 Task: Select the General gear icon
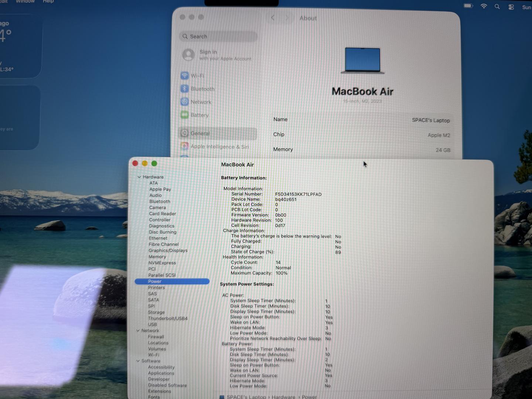tap(184, 133)
